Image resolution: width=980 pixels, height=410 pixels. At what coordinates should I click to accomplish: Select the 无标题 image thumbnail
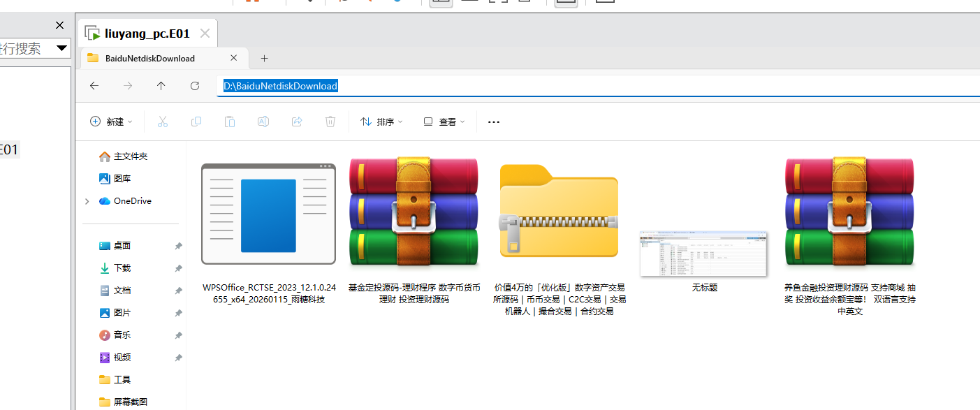704,254
